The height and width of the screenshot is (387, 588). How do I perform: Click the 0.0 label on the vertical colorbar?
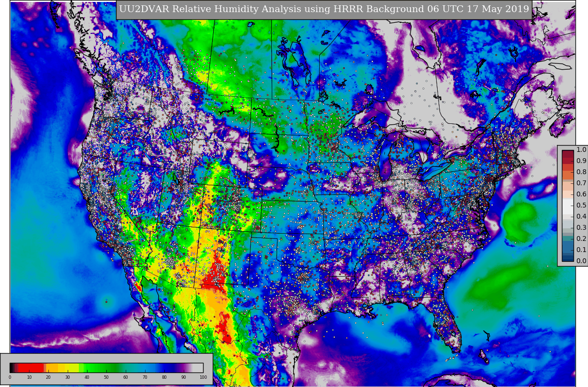(x=581, y=261)
